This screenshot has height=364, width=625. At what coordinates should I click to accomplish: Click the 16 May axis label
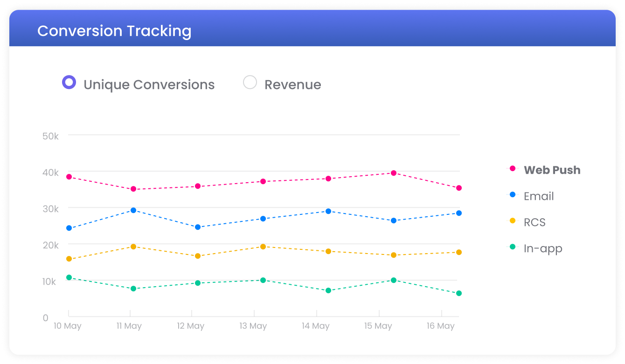pyautogui.click(x=440, y=326)
